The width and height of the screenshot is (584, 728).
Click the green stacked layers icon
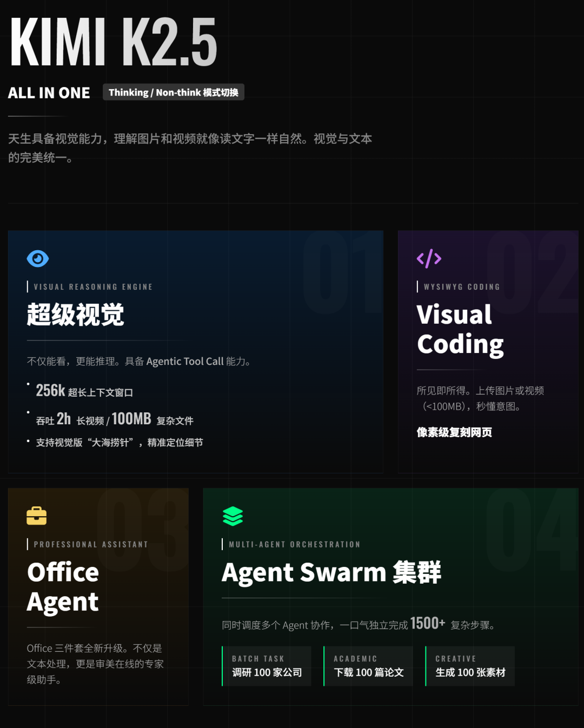click(233, 516)
